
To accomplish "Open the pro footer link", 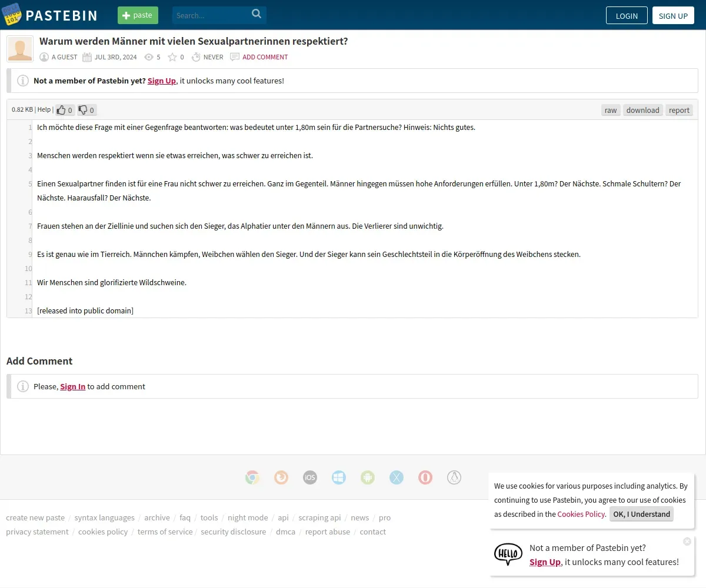I will (x=385, y=517).
